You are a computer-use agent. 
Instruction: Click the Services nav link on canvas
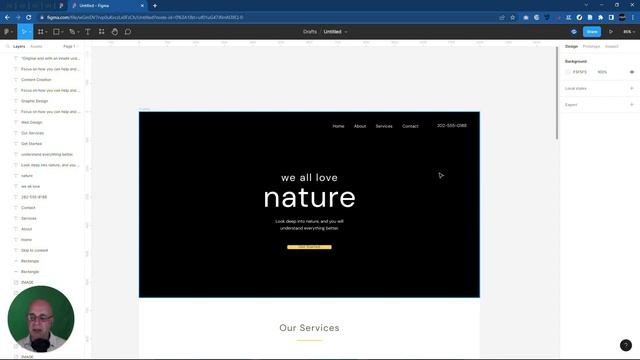point(384,126)
